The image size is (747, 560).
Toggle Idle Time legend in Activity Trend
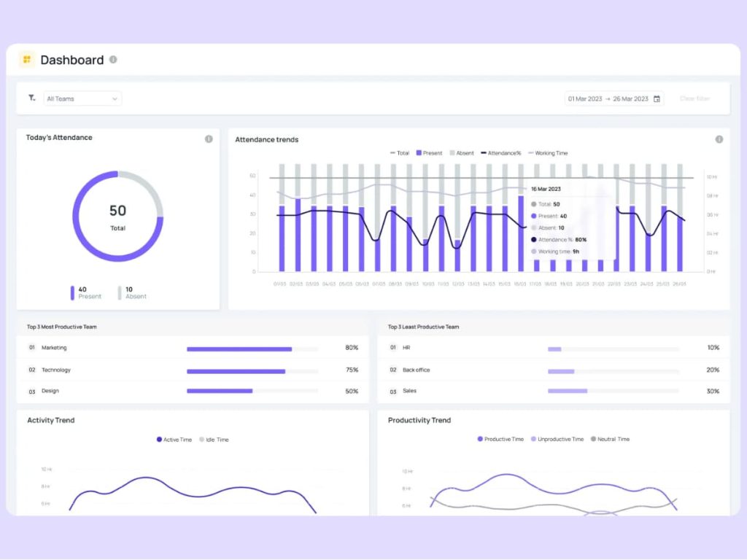(x=214, y=440)
